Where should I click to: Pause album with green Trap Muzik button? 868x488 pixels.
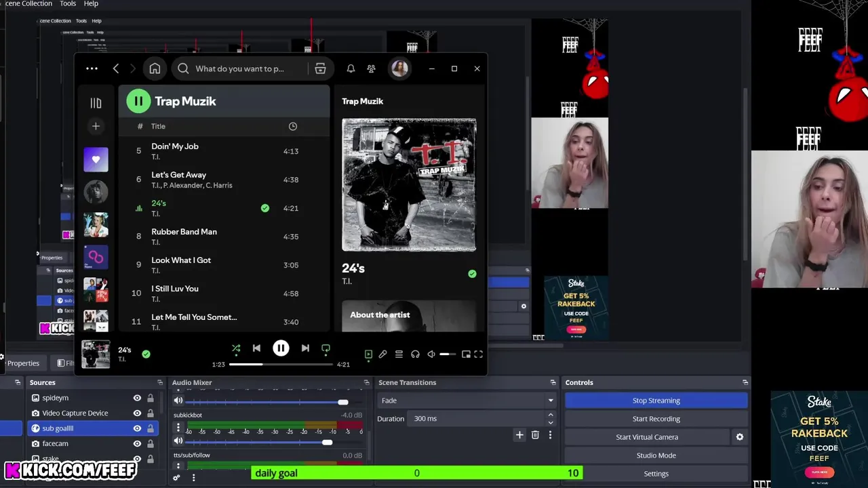[x=138, y=101]
